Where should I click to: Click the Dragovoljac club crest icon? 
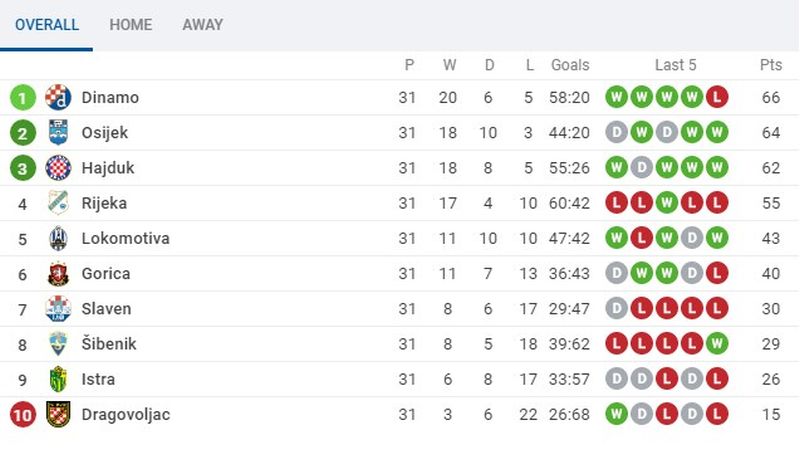(58, 414)
